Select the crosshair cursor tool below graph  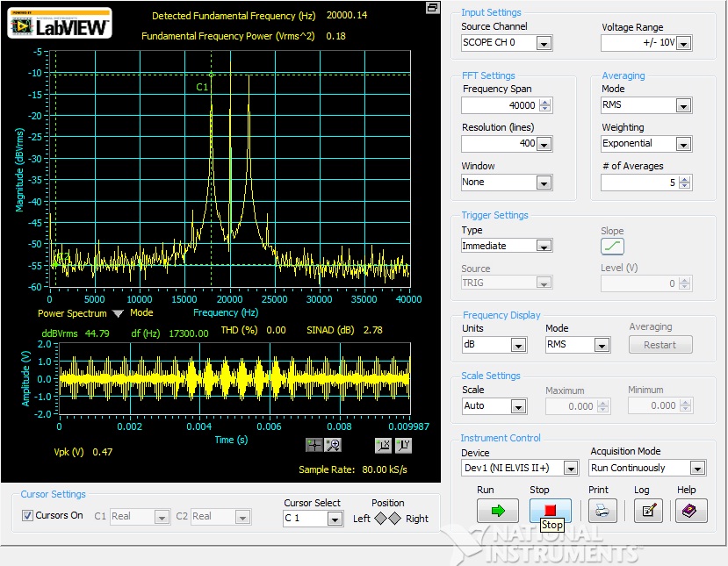[x=314, y=445]
